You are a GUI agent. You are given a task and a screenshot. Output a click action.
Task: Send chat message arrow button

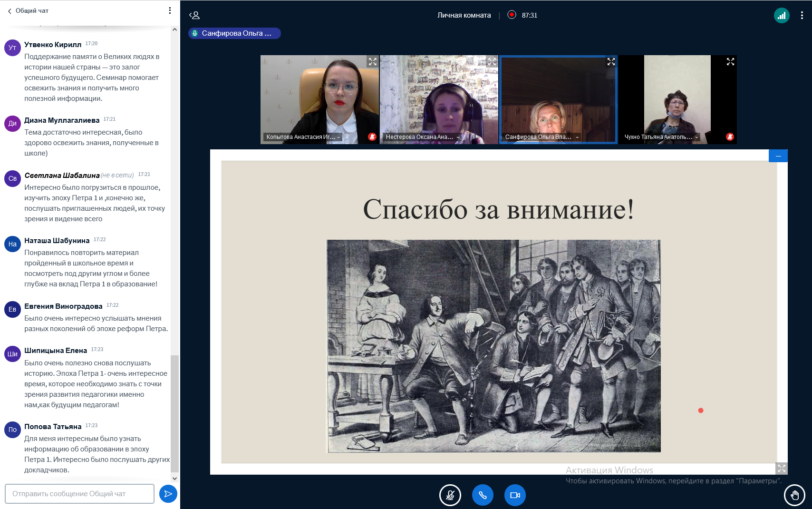click(168, 494)
